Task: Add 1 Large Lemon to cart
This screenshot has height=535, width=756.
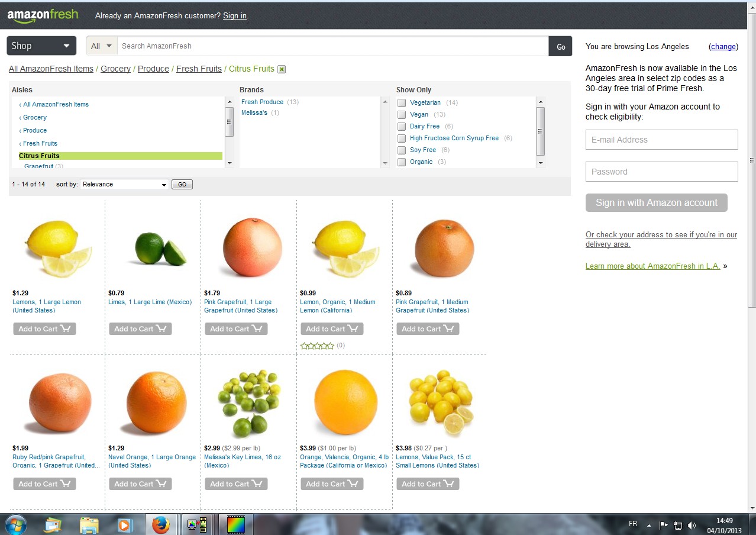Action: 44,328
